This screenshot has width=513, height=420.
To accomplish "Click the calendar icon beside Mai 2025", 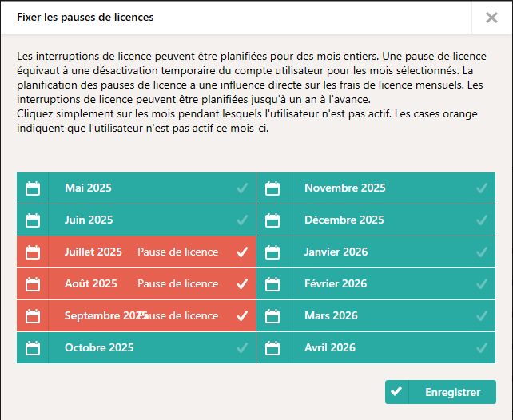I will [x=33, y=188].
